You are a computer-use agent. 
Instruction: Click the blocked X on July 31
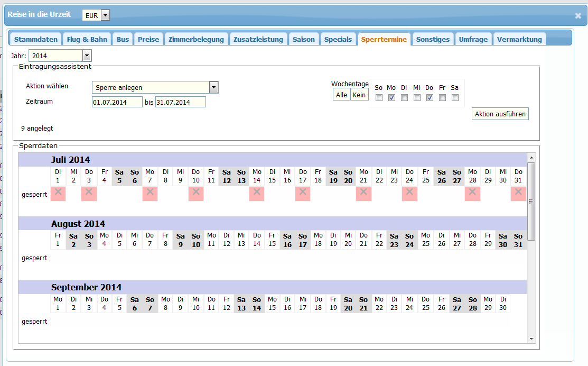(518, 194)
